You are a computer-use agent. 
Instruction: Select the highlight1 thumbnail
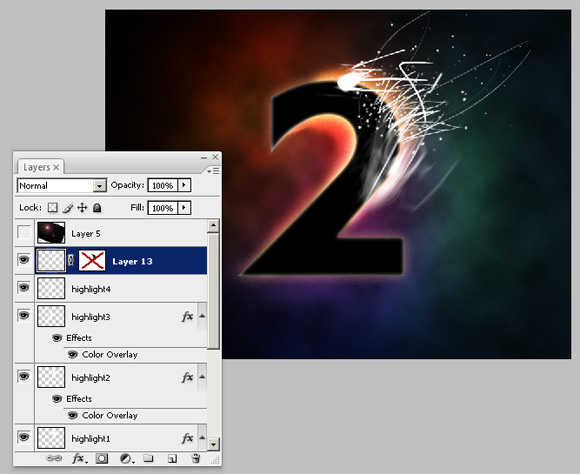(51, 438)
